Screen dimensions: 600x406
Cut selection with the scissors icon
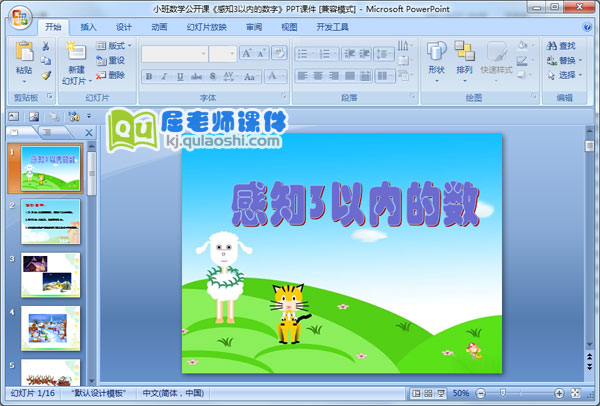point(46,46)
